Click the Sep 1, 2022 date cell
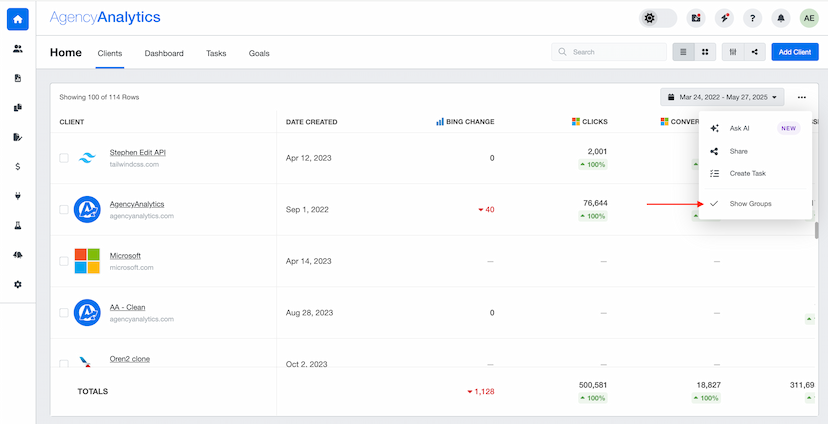This screenshot has height=424, width=828. (x=307, y=210)
